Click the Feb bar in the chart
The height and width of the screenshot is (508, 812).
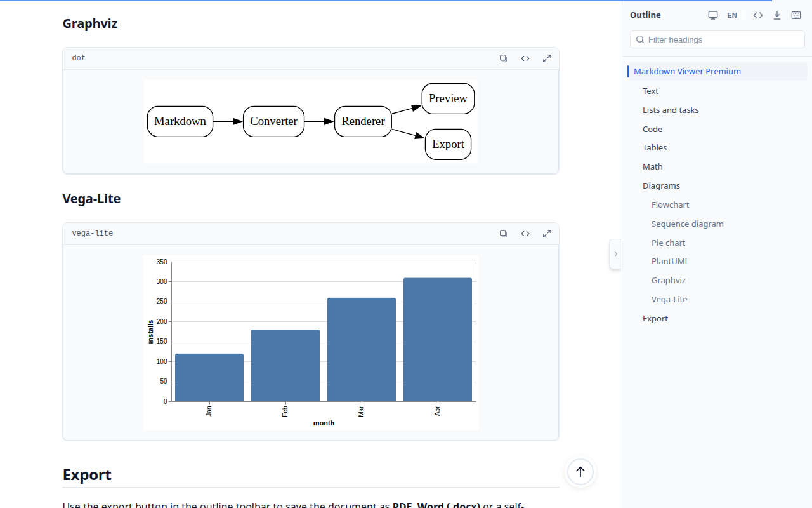click(x=285, y=366)
